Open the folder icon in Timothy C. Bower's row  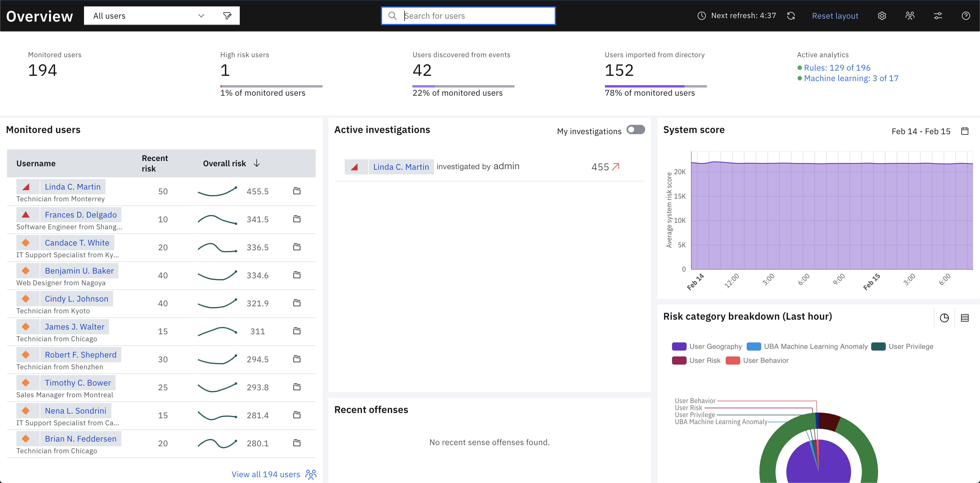click(297, 387)
